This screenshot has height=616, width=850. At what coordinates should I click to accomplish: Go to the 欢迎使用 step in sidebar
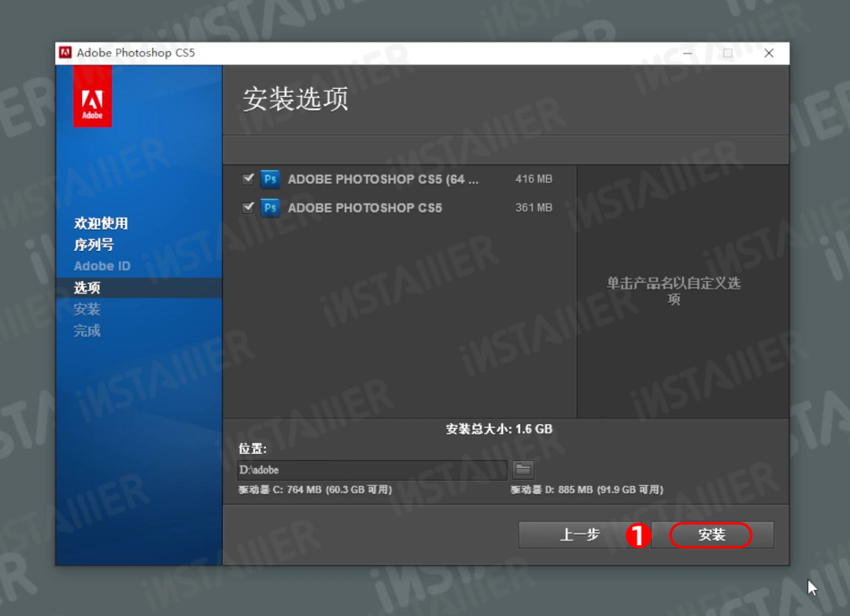[101, 223]
